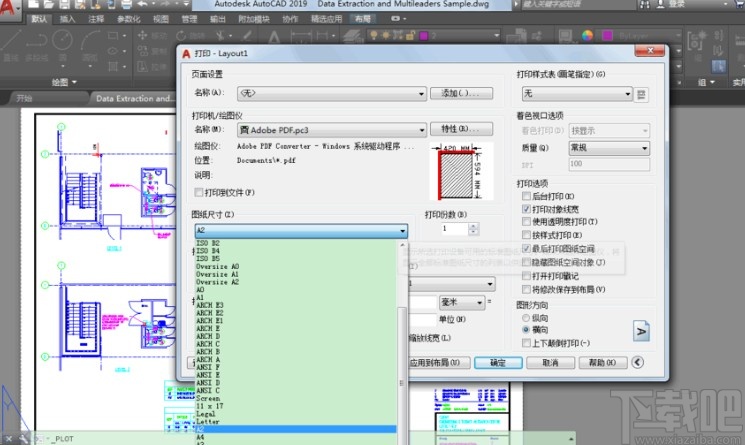
Task: Enable the 使用透明度打印 checkbox
Action: coord(526,222)
